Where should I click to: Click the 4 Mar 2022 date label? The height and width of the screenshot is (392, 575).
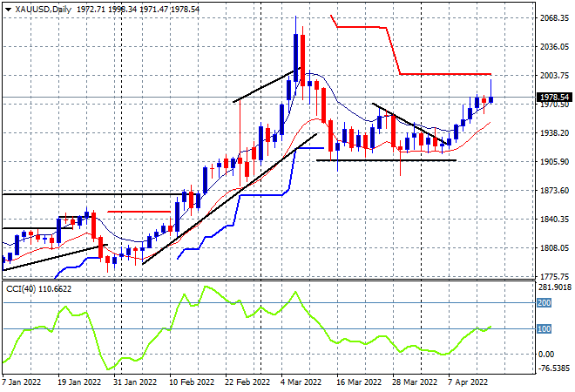tap(301, 382)
